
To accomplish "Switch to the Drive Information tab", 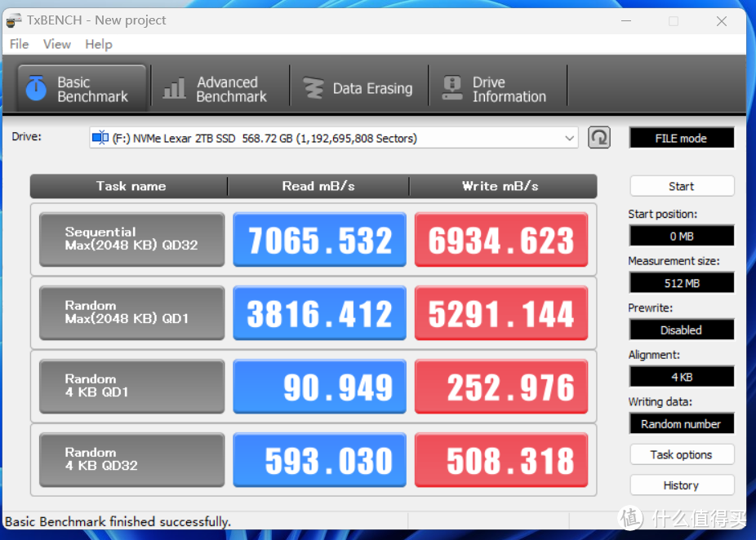I will 498,89.
